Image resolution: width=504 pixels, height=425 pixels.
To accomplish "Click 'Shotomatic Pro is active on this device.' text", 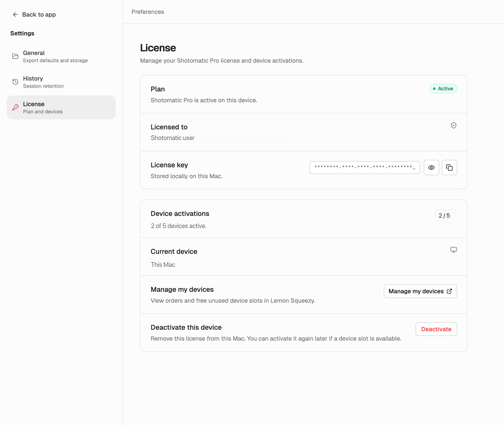I will (204, 100).
